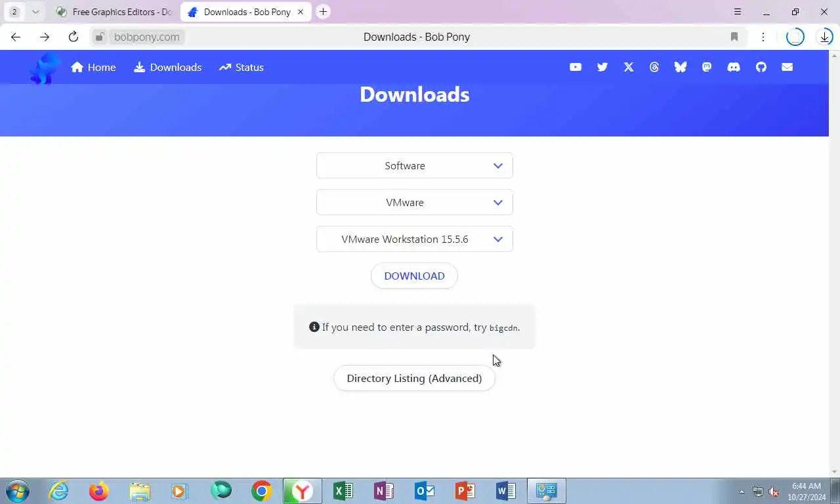
Task: Click the DOWNLOAD button
Action: pyautogui.click(x=414, y=276)
